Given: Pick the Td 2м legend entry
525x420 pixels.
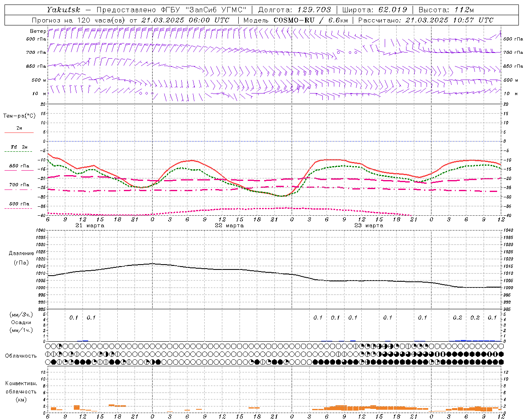Looking at the screenshot, I should pyautogui.click(x=19, y=147).
